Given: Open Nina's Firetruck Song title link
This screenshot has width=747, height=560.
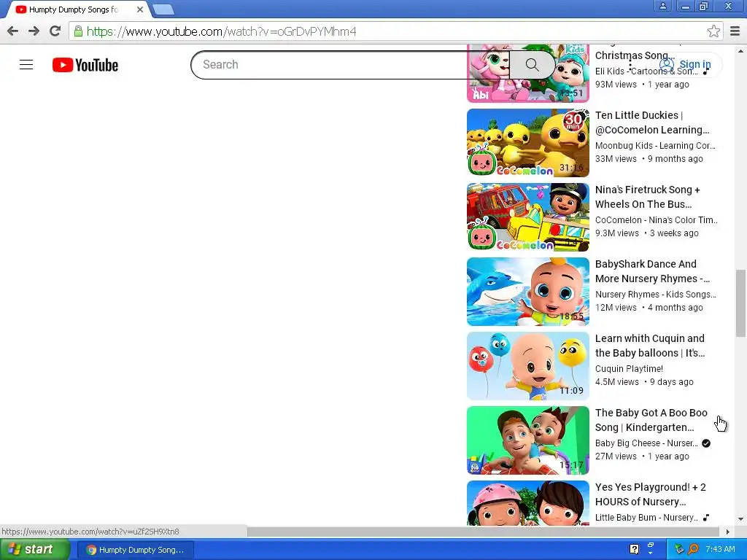Looking at the screenshot, I should (648, 197).
